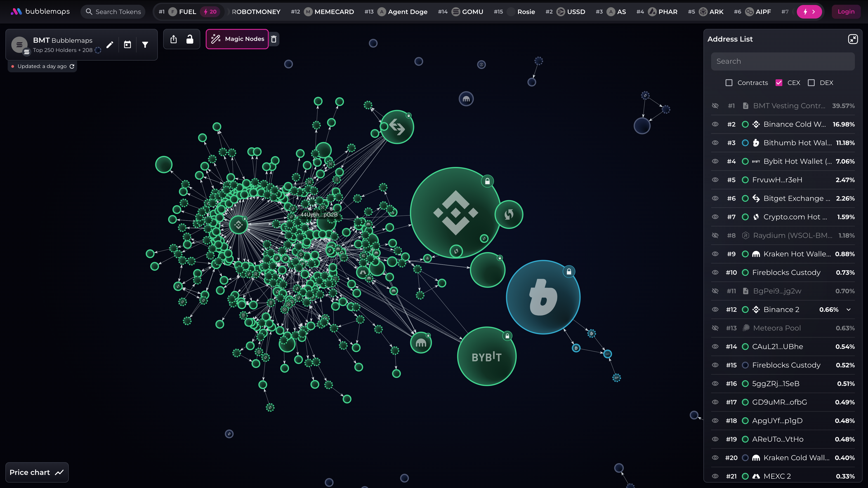
Task: Activate the Magic Nodes button
Action: [237, 39]
